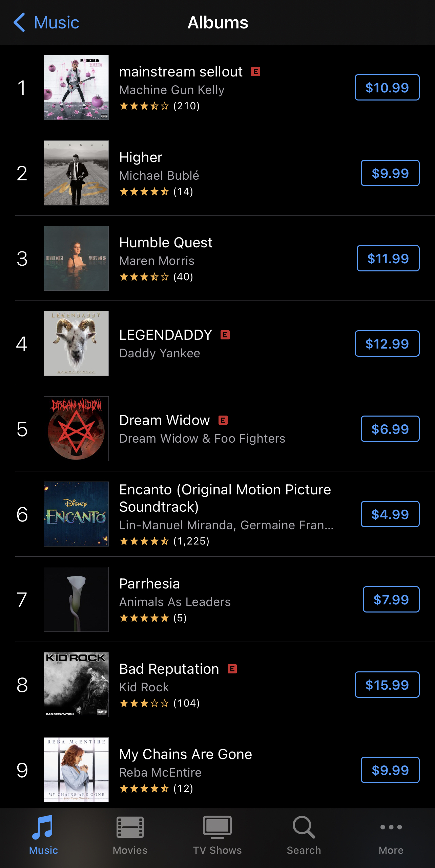435x868 pixels.
Task: Tap explicit badge beside Dream Widow title
Action: 223,420
